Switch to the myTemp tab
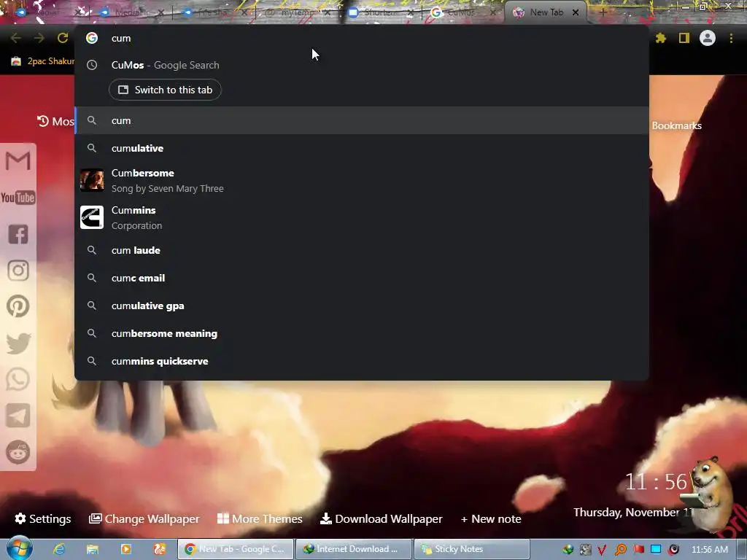The height and width of the screenshot is (560, 747). coord(298,12)
